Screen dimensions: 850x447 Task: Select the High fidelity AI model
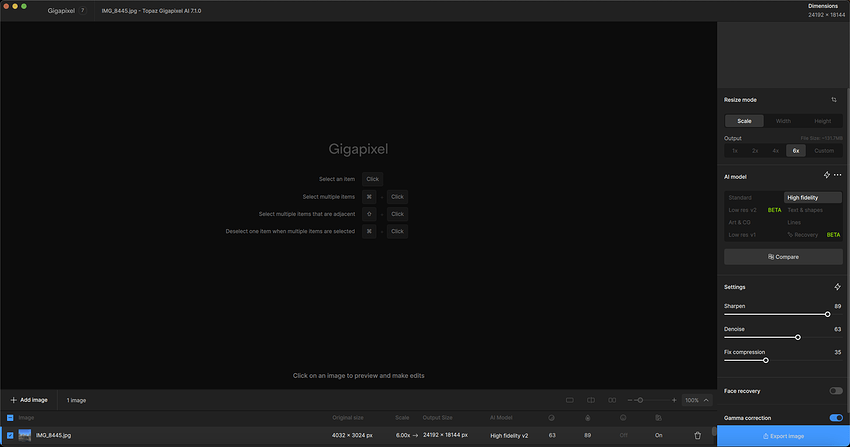[x=813, y=198]
